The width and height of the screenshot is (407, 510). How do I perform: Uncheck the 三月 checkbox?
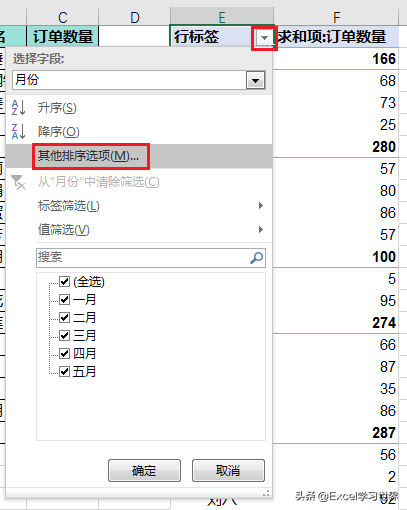[64, 335]
